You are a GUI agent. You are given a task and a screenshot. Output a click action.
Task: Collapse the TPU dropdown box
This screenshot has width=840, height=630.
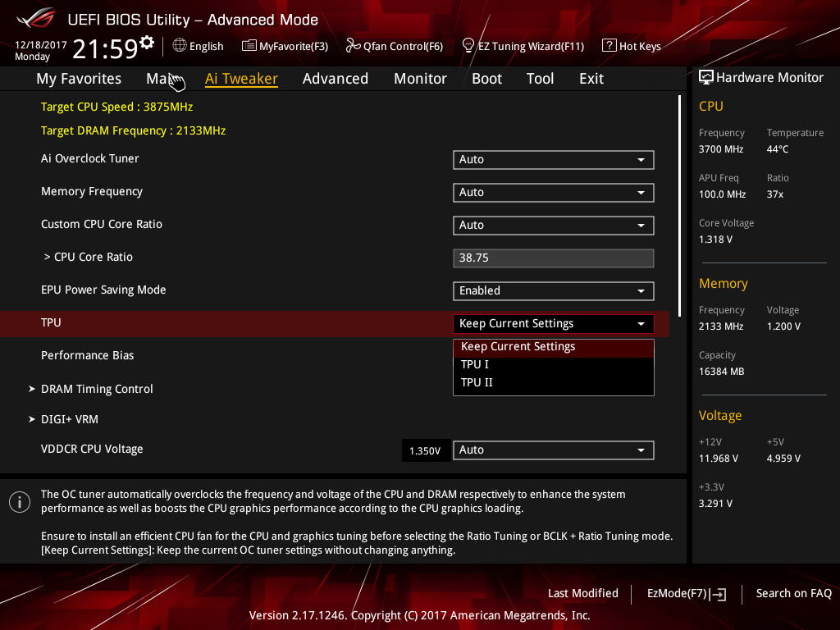(x=554, y=323)
